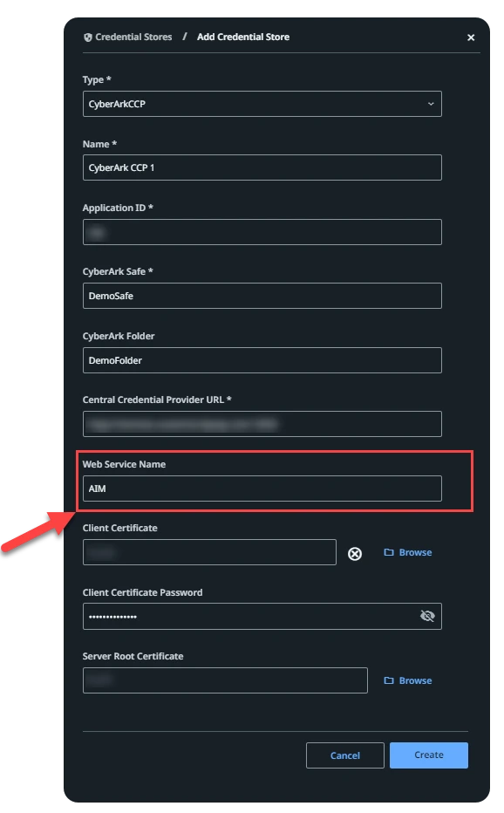Screen dimensions: 504x813
Task: Click the Application ID input field
Action: click(x=262, y=232)
